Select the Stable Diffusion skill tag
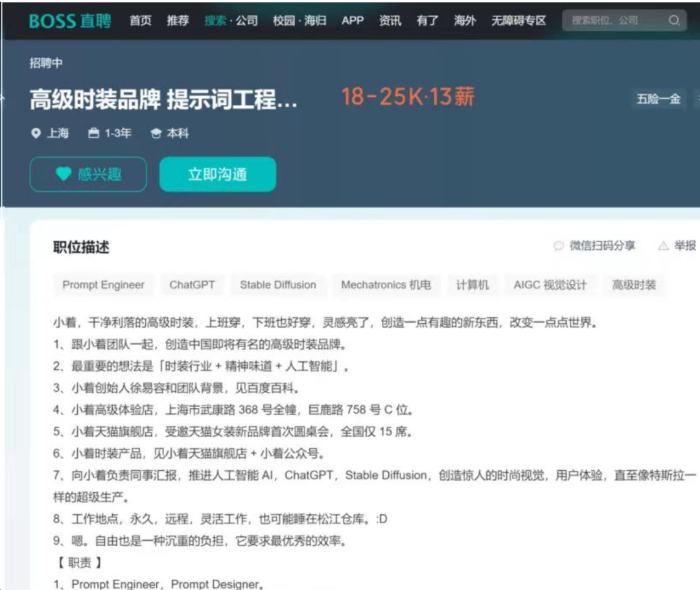This screenshot has width=700, height=590. click(278, 284)
